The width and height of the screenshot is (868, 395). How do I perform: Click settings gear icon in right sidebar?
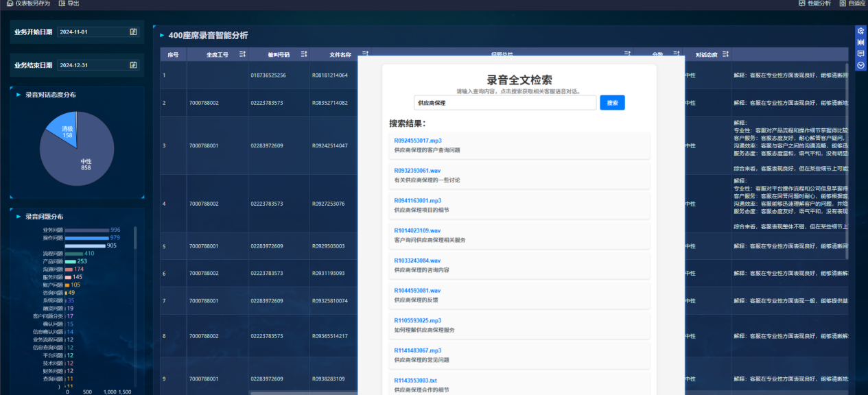click(x=860, y=30)
